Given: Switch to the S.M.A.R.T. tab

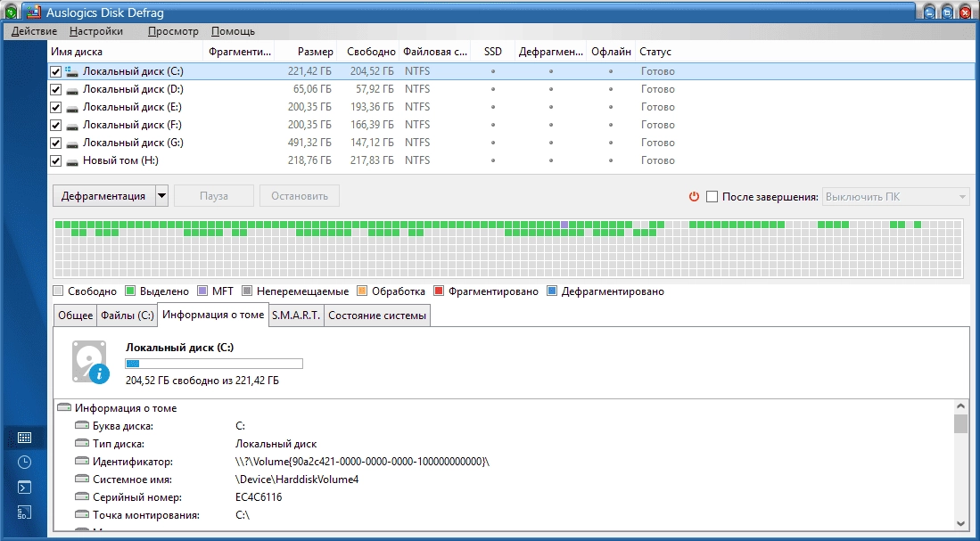Looking at the screenshot, I should [296, 316].
